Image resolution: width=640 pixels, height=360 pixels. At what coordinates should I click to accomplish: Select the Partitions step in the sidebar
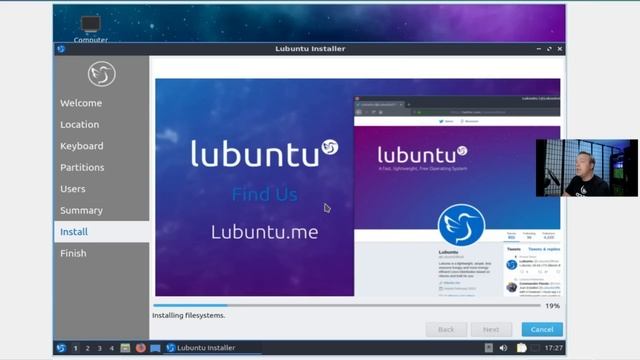101,167
